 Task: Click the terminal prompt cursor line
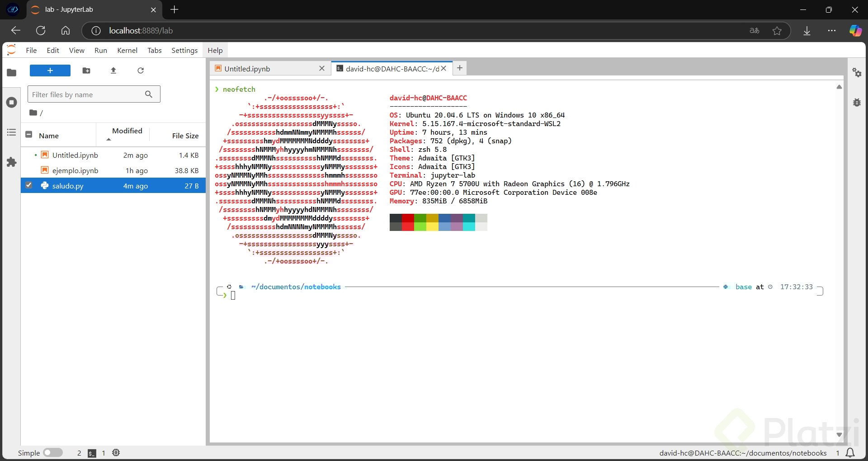pos(233,296)
